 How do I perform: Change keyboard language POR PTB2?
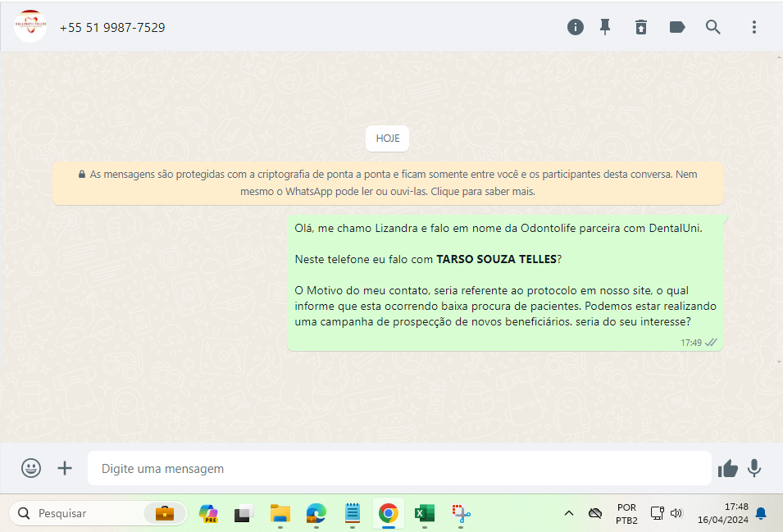626,513
